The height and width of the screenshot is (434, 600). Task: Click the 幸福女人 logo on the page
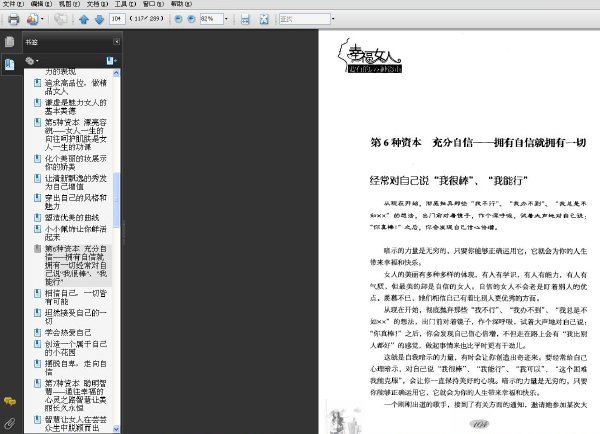(x=370, y=56)
